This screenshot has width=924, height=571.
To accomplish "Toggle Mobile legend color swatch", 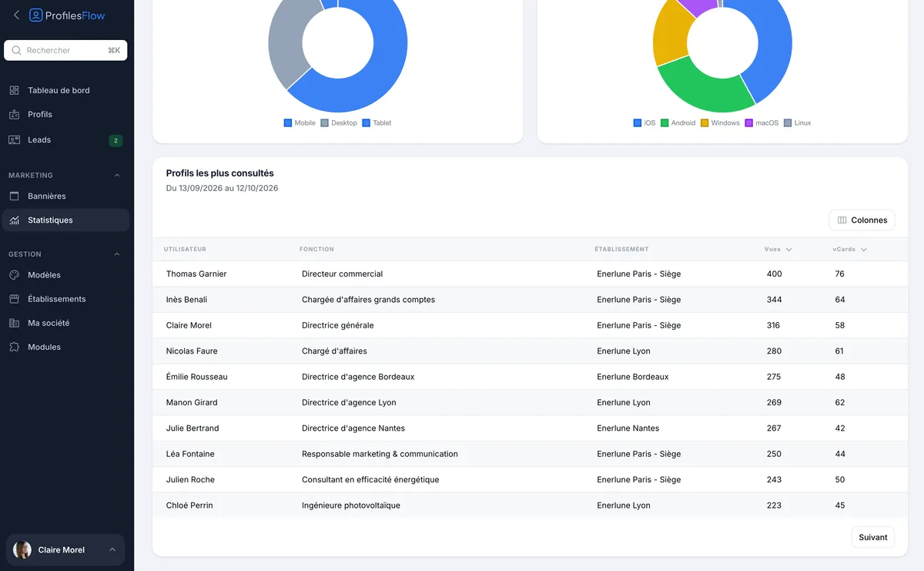I will click(288, 123).
